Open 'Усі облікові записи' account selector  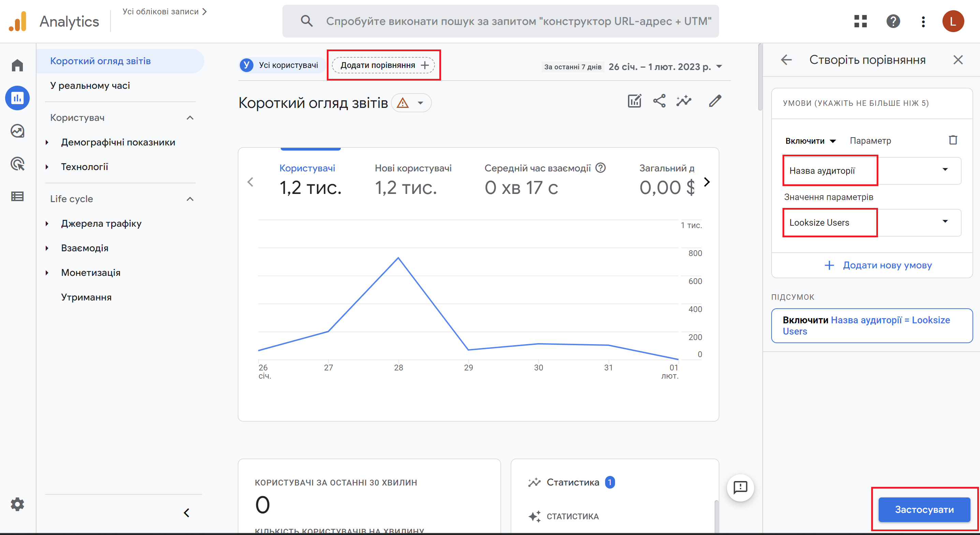point(164,11)
